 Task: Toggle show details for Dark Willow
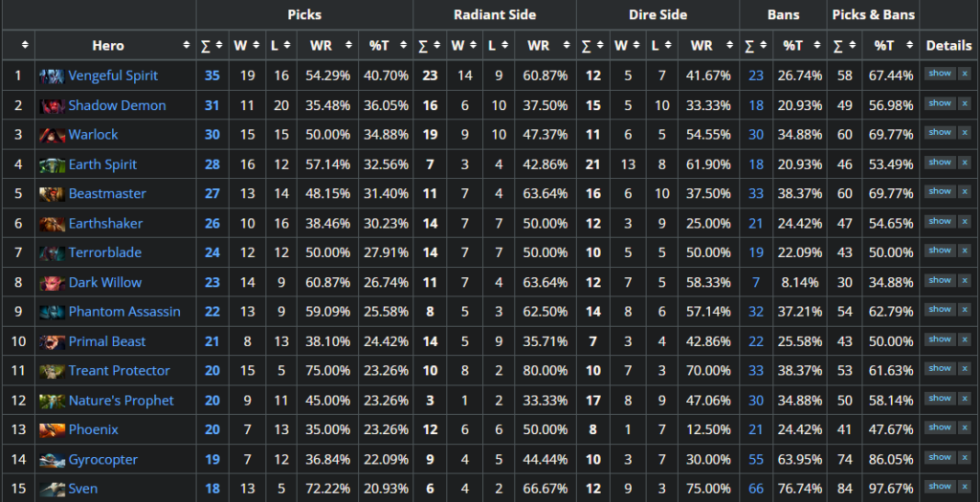(940, 281)
